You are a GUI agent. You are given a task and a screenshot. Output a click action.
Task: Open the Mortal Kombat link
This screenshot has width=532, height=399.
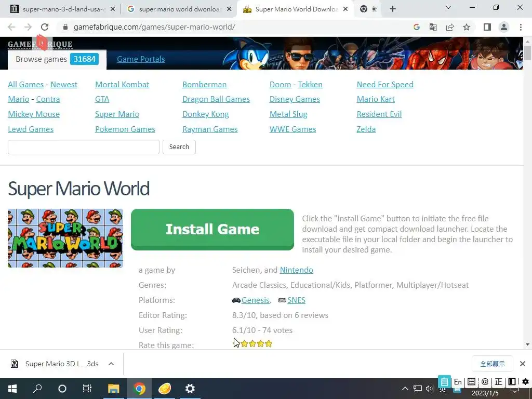122,85
